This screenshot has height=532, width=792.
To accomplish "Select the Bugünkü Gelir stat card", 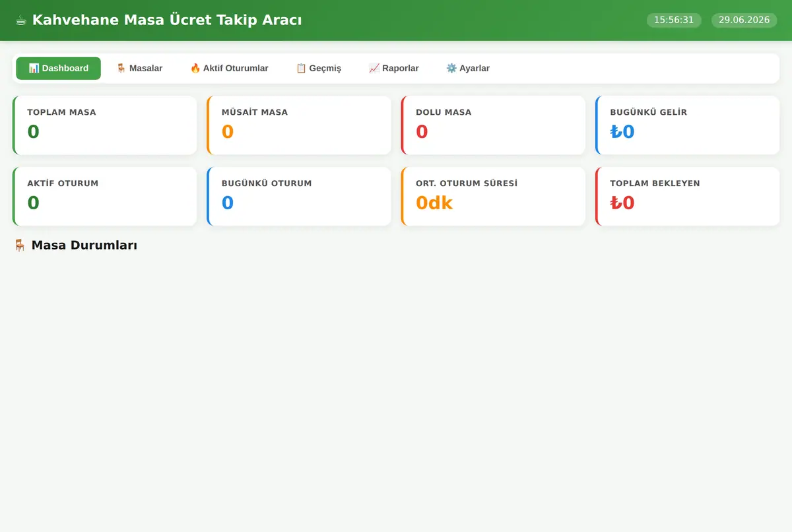I will coord(688,125).
